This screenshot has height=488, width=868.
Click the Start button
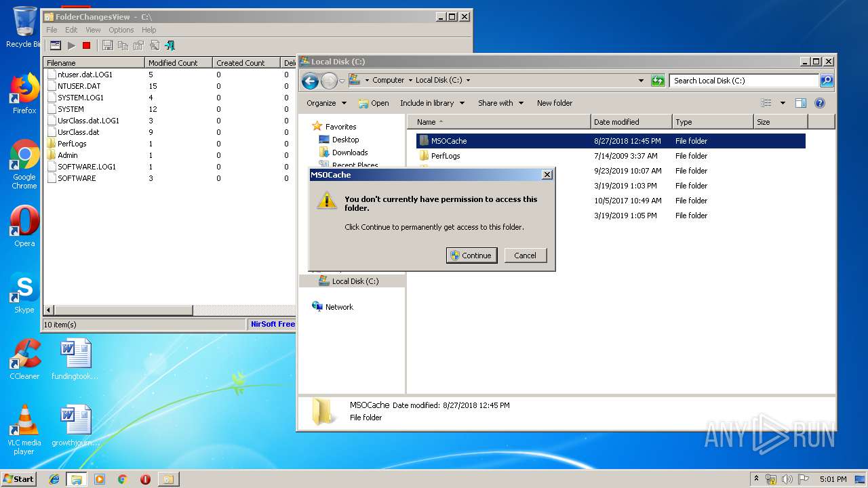19,479
